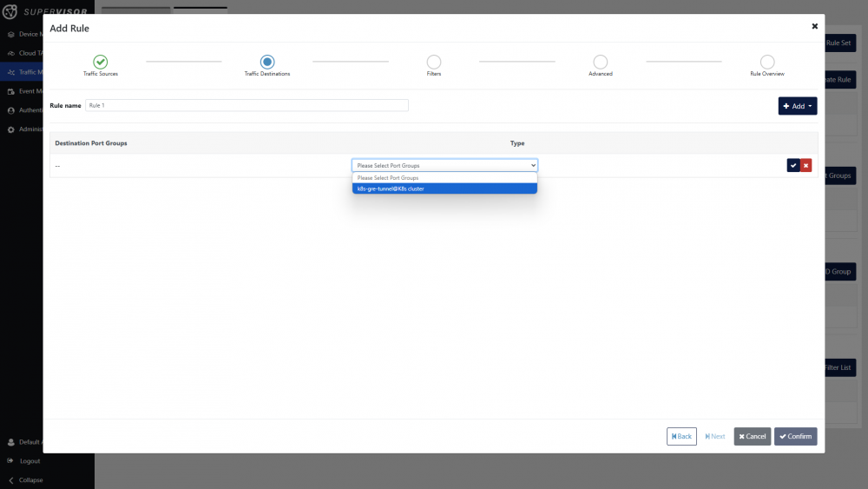The image size is (868, 489).
Task: Click the Cloud TAP sidebar icon
Action: click(11, 53)
